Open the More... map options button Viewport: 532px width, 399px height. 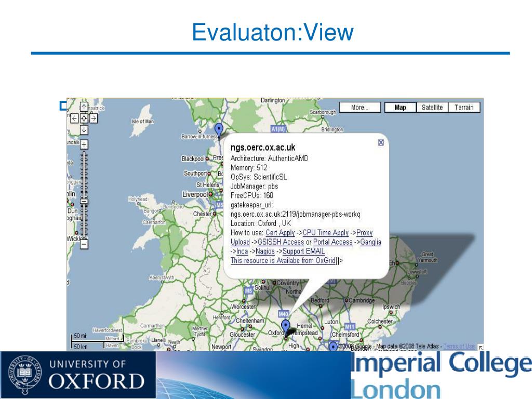point(360,108)
